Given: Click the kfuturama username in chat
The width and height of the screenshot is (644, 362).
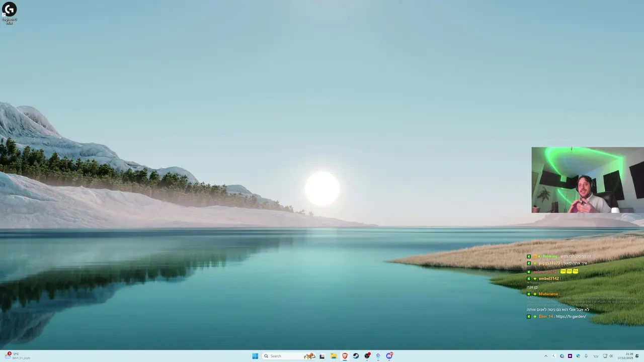Looking at the screenshot, I should point(548,294).
